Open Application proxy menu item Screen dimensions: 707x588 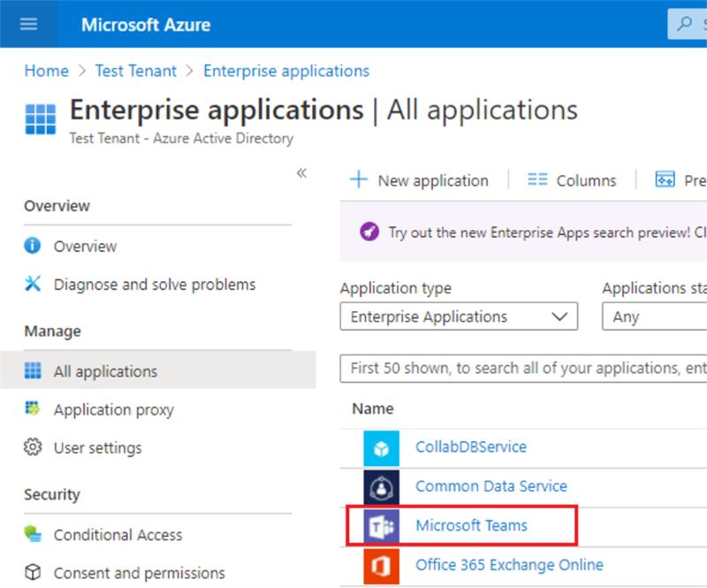[113, 409]
